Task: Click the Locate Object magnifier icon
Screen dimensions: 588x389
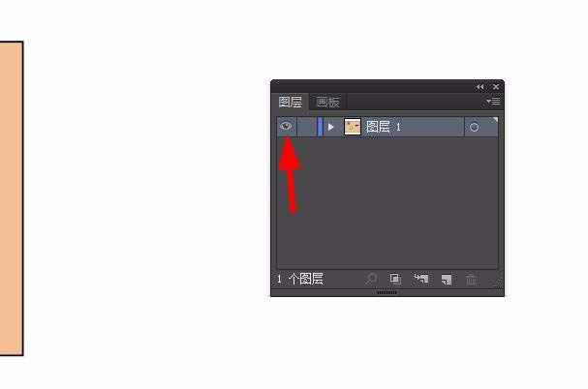Action: click(x=371, y=279)
